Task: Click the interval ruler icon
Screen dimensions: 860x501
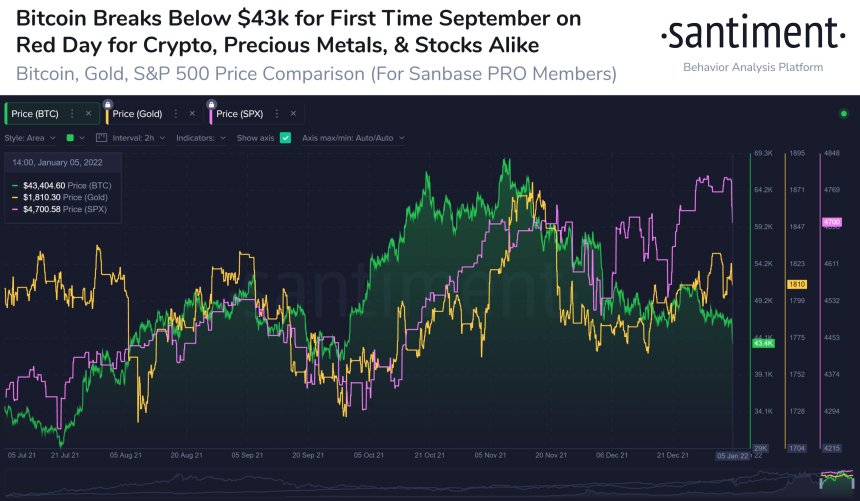Action: pyautogui.click(x=101, y=138)
